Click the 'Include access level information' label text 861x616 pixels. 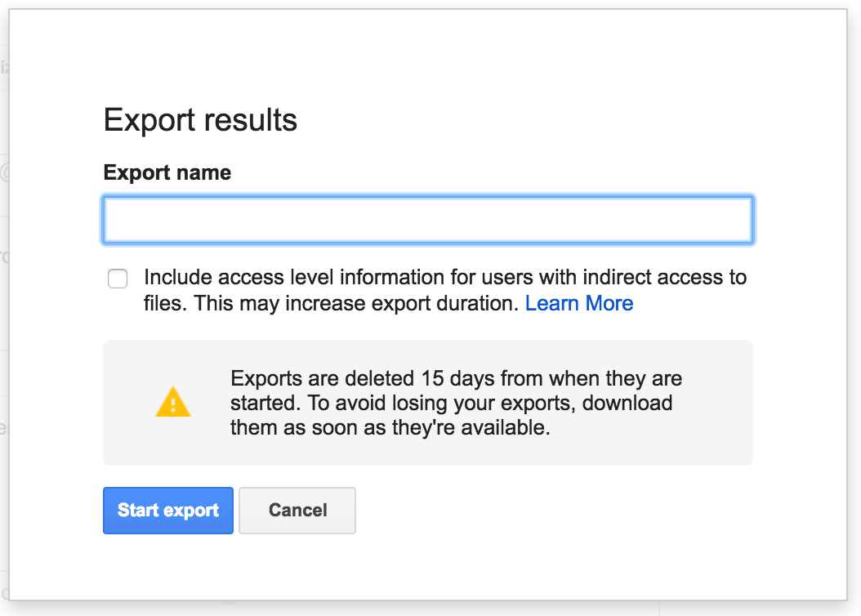click(445, 278)
